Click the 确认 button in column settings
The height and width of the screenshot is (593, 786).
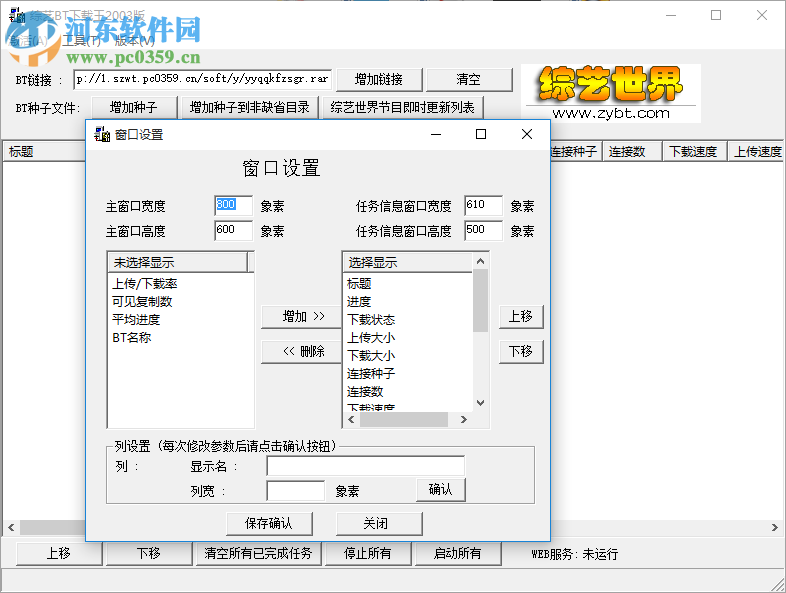pos(441,490)
